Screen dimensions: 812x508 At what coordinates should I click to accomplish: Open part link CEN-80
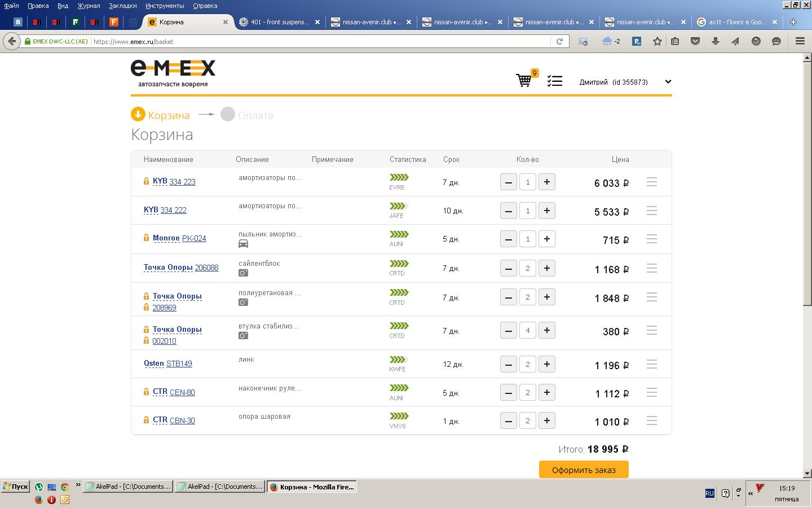(x=182, y=392)
